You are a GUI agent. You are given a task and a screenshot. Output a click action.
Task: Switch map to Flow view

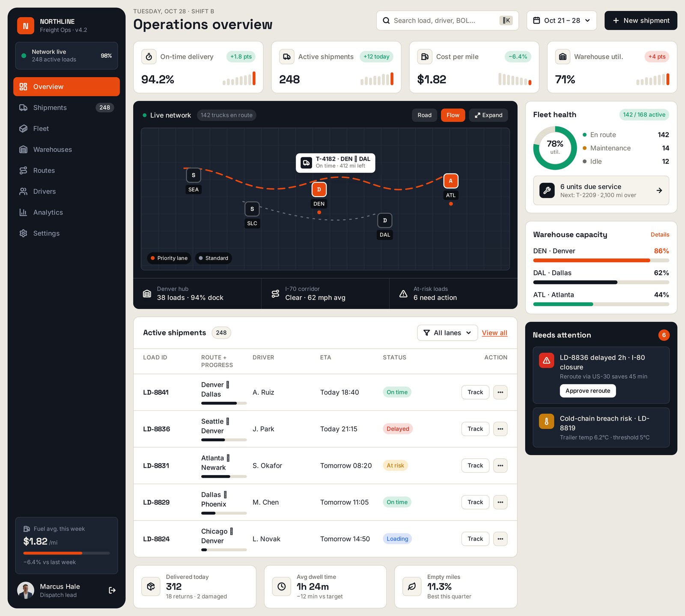(x=453, y=115)
